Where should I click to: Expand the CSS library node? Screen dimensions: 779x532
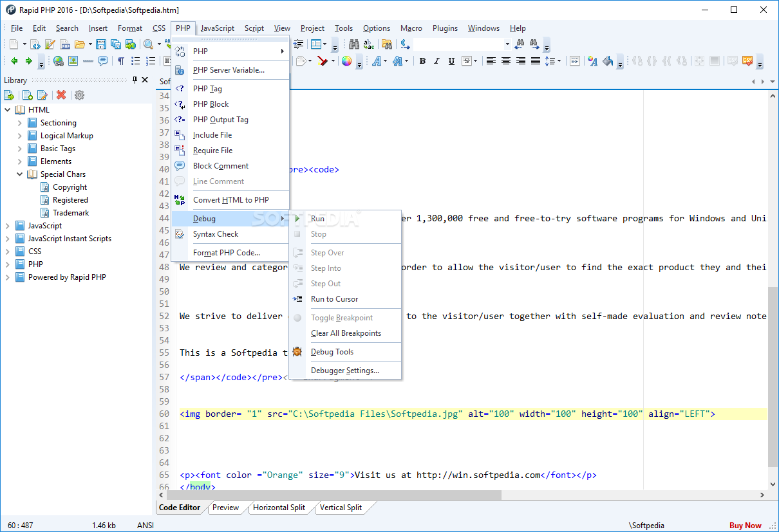tap(8, 252)
